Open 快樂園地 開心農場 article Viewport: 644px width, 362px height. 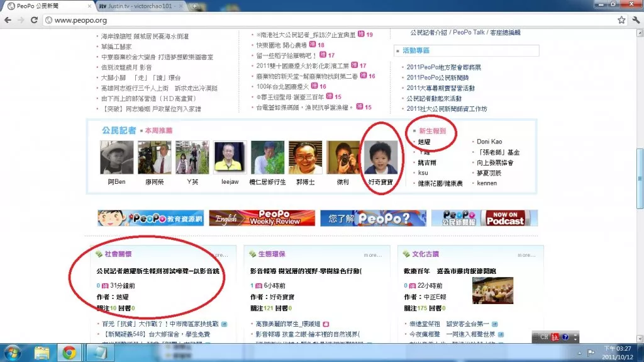coord(281,45)
